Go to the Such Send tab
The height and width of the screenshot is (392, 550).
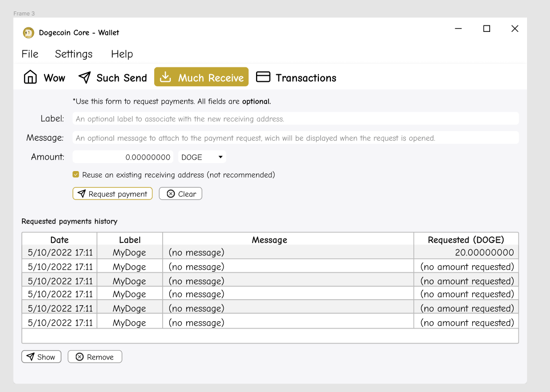pos(112,77)
